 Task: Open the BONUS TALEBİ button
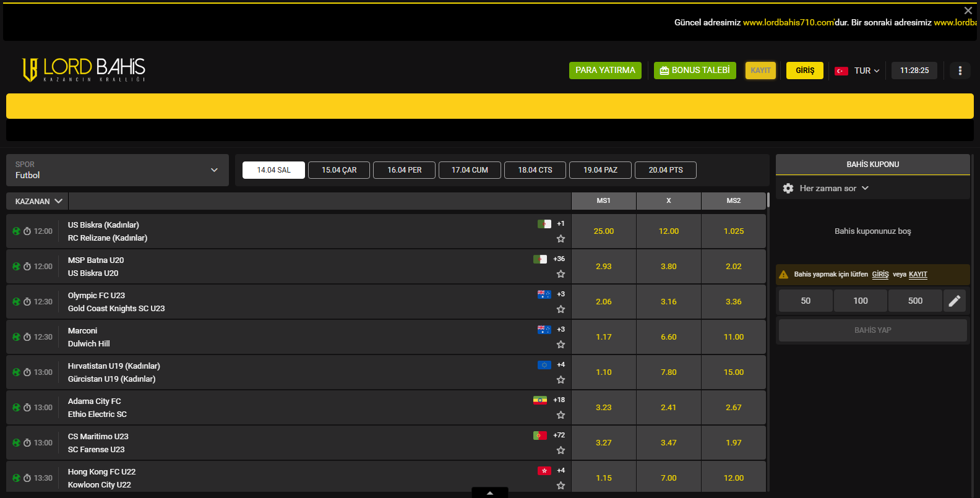pyautogui.click(x=695, y=71)
